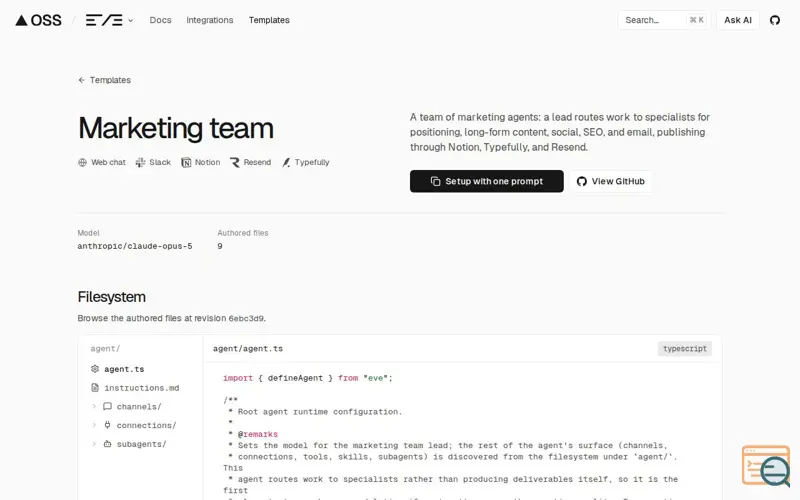800x500 pixels.
Task: Expand the subagents/ folder chevron
Action: coord(94,444)
